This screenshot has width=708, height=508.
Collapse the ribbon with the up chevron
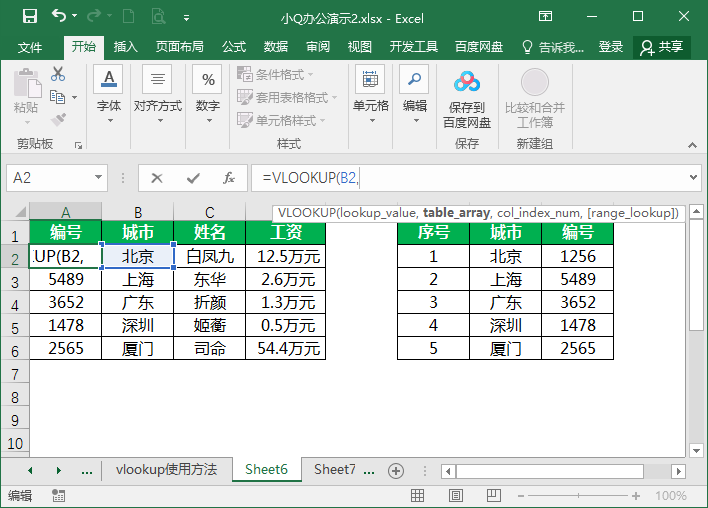click(692, 145)
